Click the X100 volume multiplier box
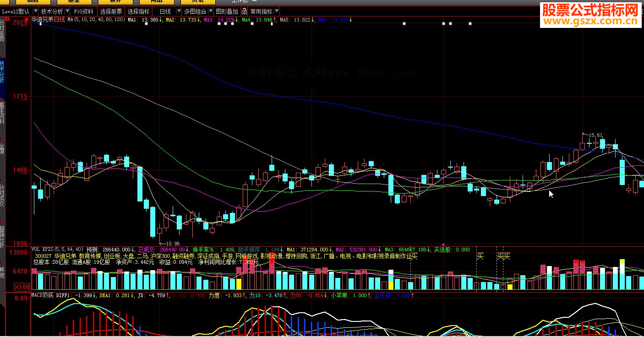This screenshot has width=644, height=337. point(22,287)
